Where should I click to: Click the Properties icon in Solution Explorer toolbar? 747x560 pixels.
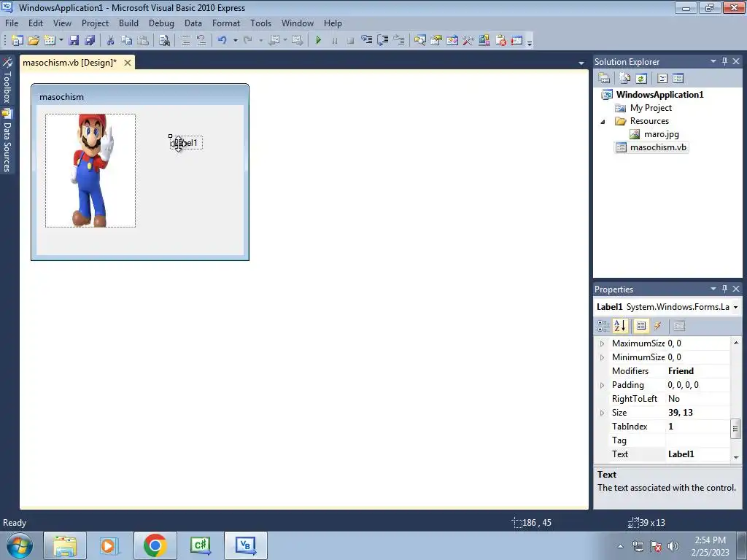click(x=604, y=78)
